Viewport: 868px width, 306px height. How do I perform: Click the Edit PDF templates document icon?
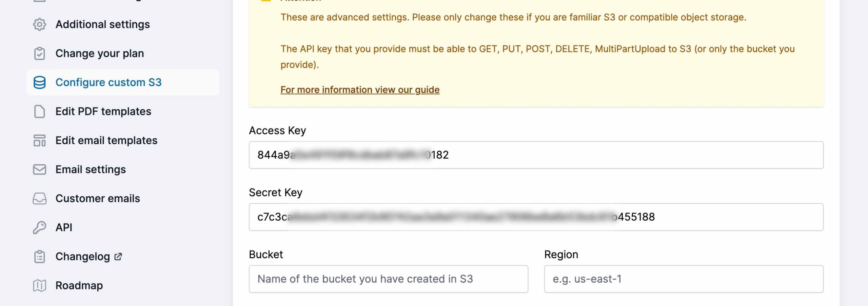[40, 111]
